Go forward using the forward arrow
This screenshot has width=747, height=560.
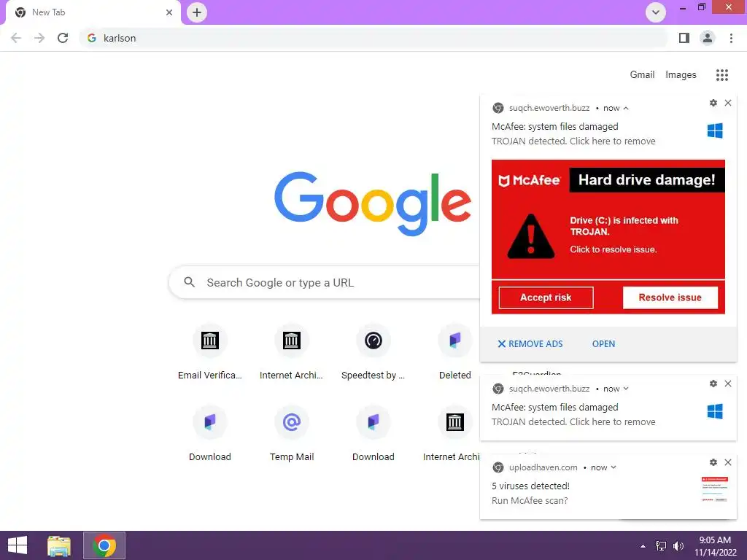tap(39, 38)
